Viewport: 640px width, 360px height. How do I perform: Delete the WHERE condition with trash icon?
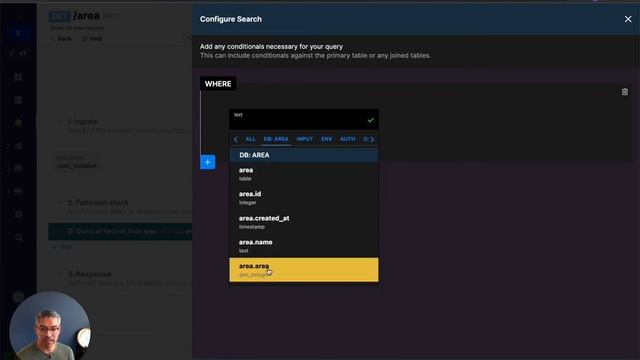(624, 92)
